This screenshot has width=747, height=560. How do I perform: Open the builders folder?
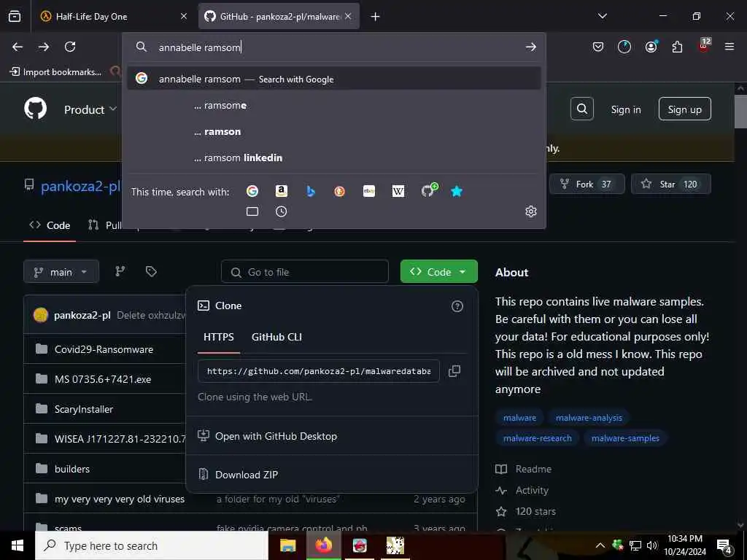[72, 469]
